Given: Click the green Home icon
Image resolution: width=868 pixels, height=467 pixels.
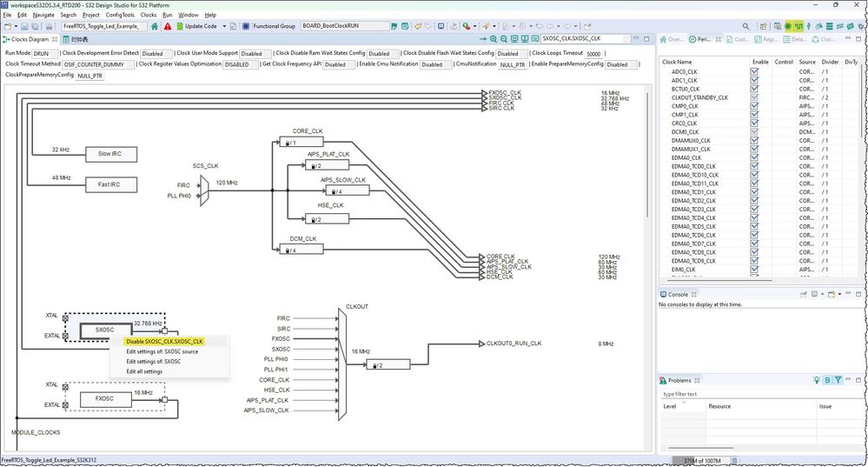Looking at the screenshot, I should [x=155, y=26].
